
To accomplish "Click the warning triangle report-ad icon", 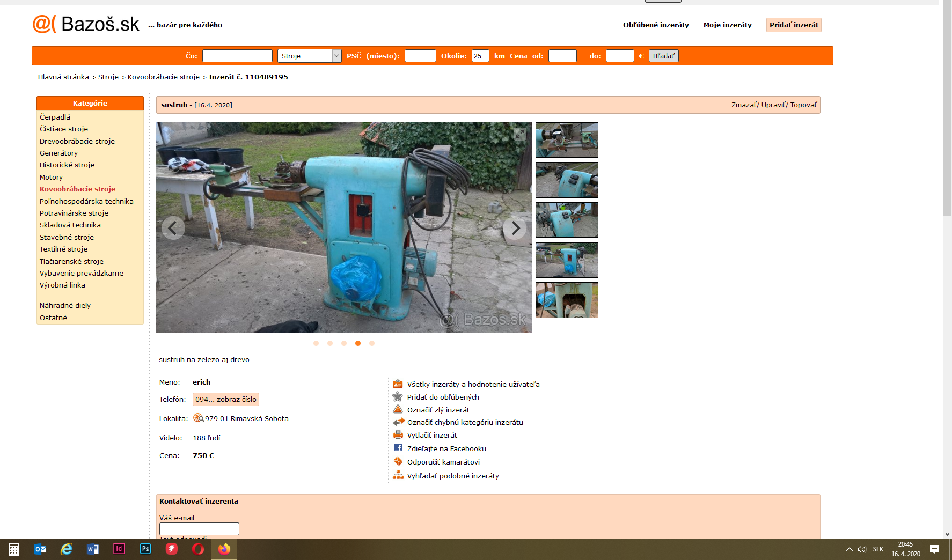I will coord(398,410).
